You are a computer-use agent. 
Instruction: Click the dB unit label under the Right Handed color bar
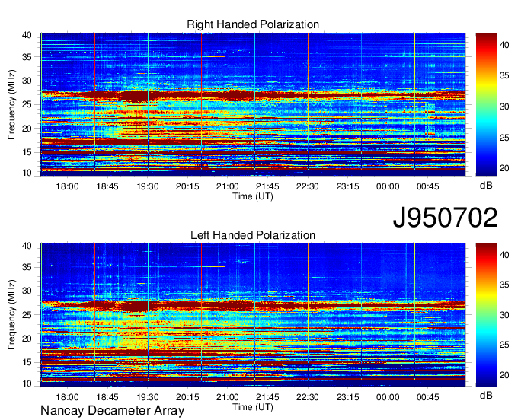486,186
